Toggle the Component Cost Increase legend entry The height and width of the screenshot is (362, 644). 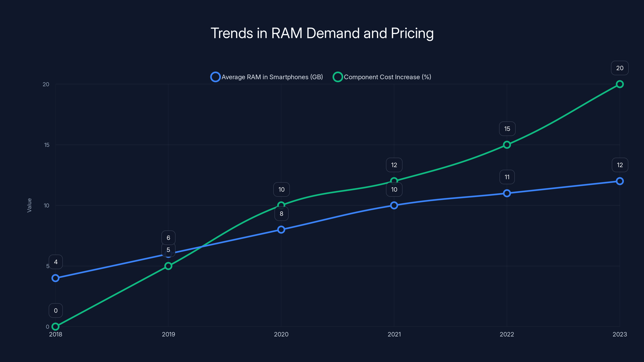(388, 77)
